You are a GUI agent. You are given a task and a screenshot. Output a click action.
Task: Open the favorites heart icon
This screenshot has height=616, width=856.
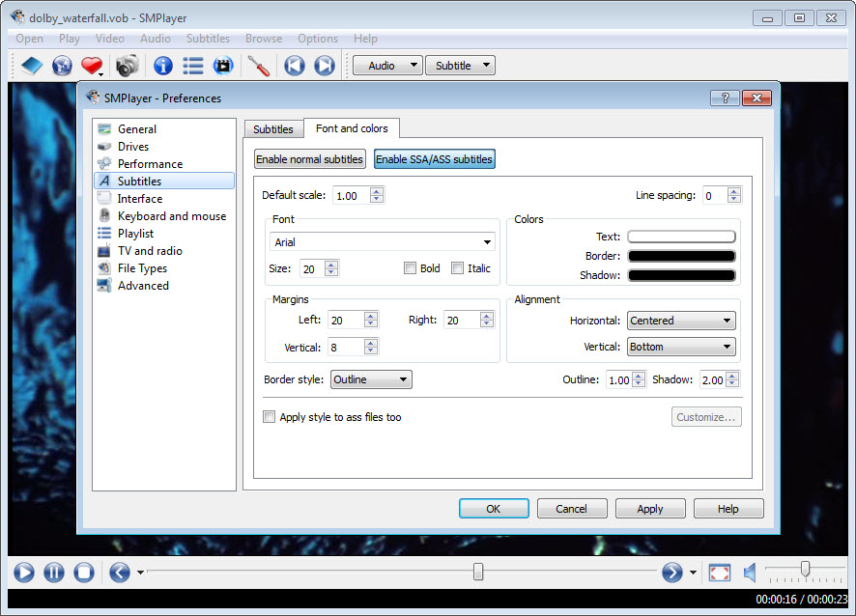pyautogui.click(x=91, y=66)
